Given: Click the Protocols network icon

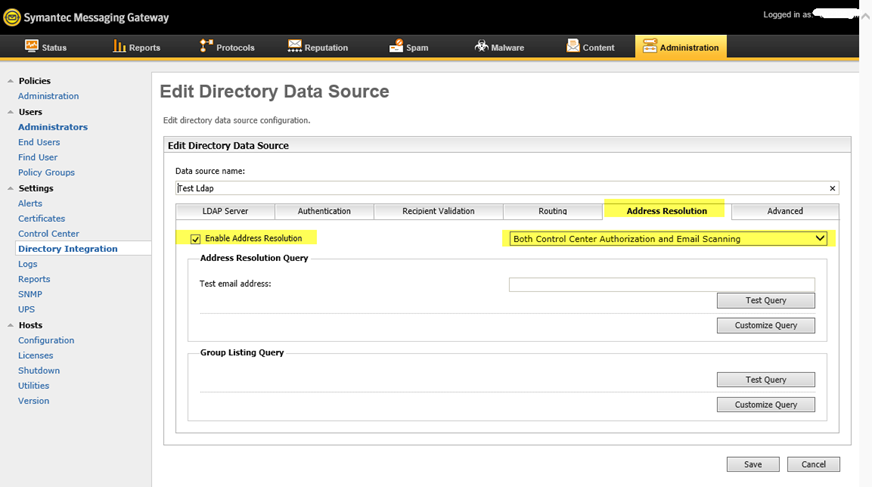Looking at the screenshot, I should 206,46.
